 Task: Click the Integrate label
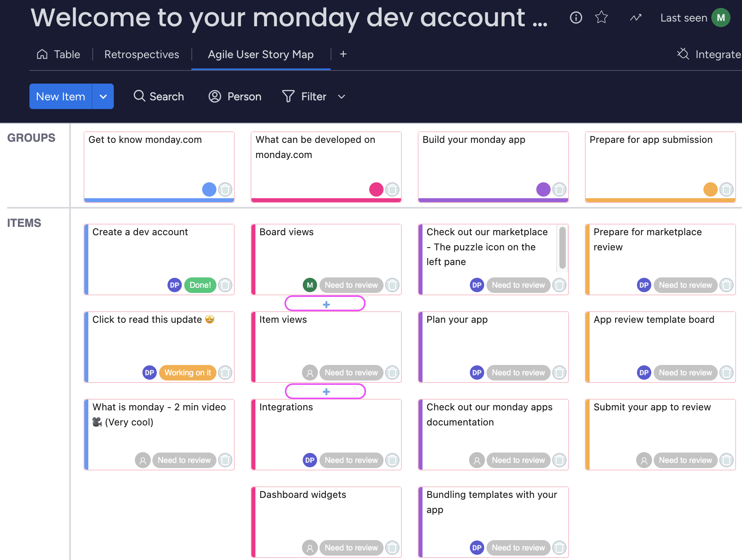(x=718, y=54)
